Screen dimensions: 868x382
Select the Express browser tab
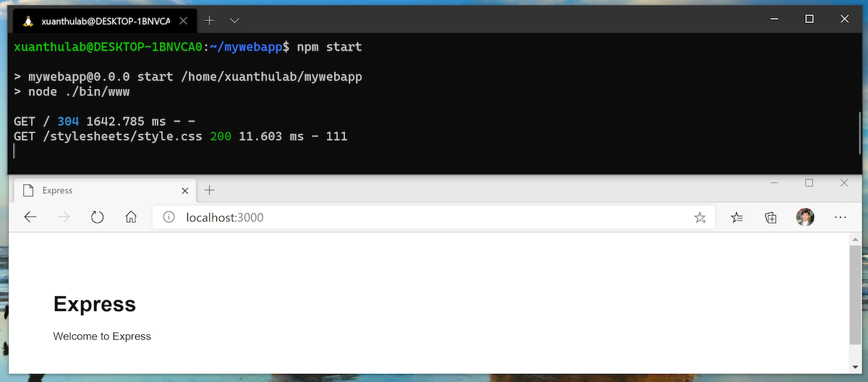click(x=105, y=190)
